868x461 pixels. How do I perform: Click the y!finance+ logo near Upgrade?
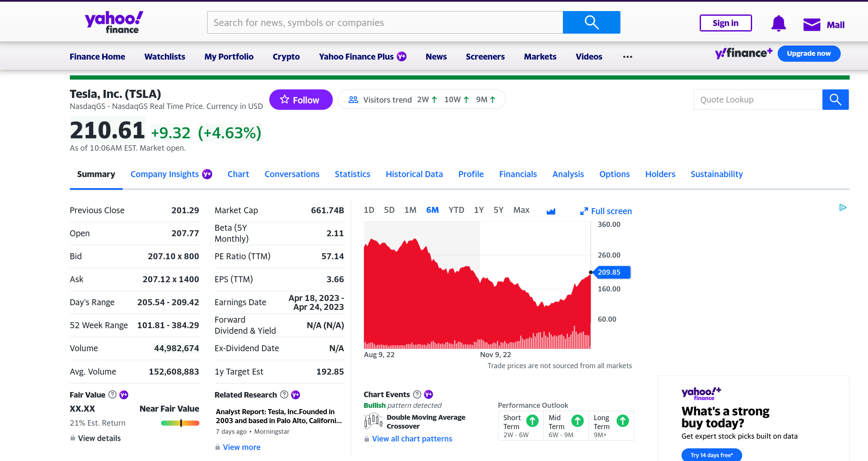pos(744,53)
